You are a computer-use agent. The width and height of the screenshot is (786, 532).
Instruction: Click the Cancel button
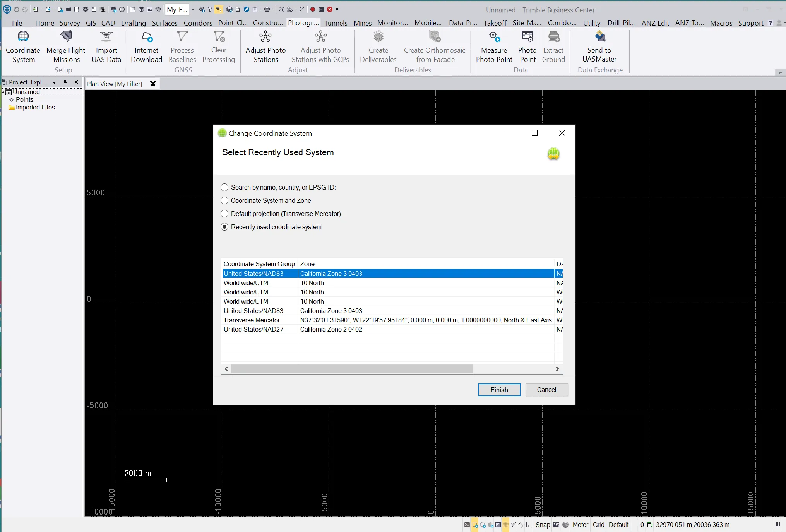[x=546, y=390]
